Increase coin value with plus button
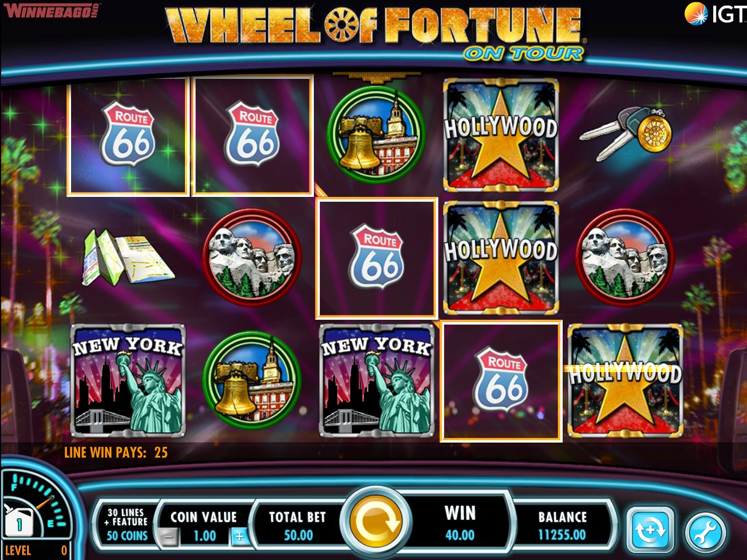 [239, 536]
